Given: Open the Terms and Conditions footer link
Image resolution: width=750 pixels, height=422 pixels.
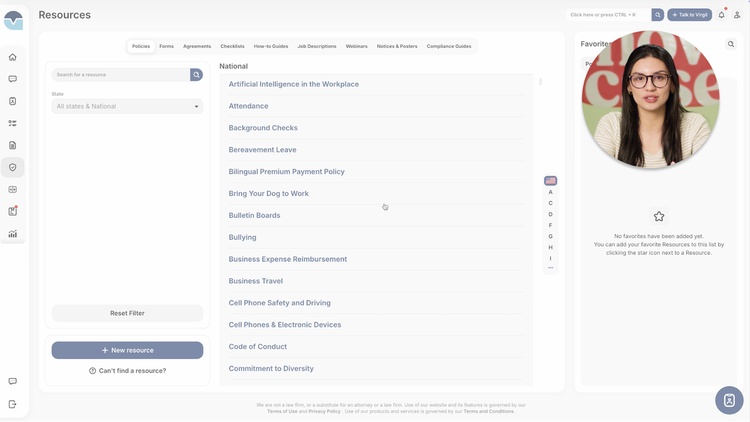Looking at the screenshot, I should [x=488, y=411].
